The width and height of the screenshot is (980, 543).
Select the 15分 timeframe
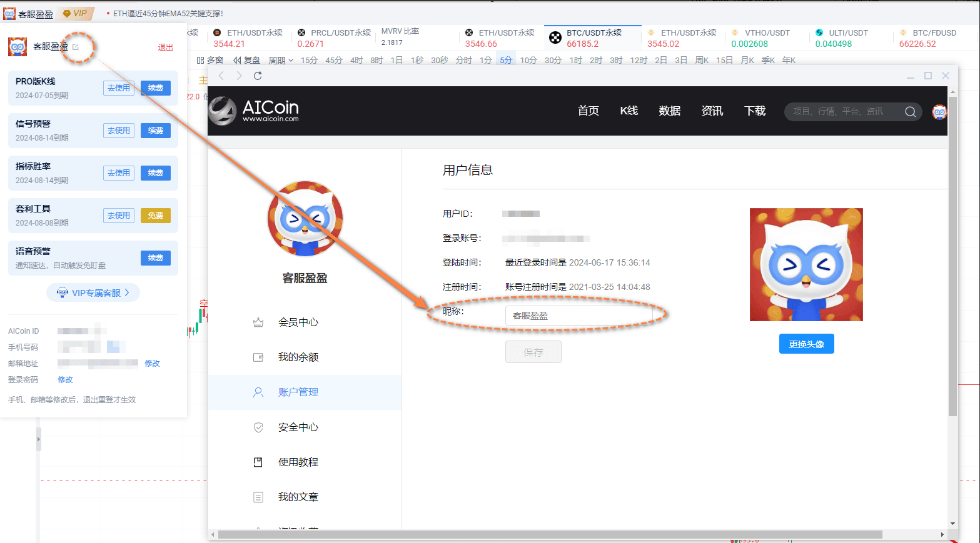pyautogui.click(x=309, y=61)
